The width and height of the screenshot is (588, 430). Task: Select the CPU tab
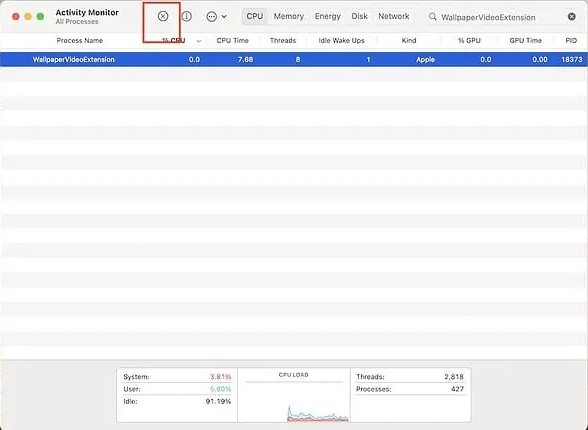(x=255, y=16)
